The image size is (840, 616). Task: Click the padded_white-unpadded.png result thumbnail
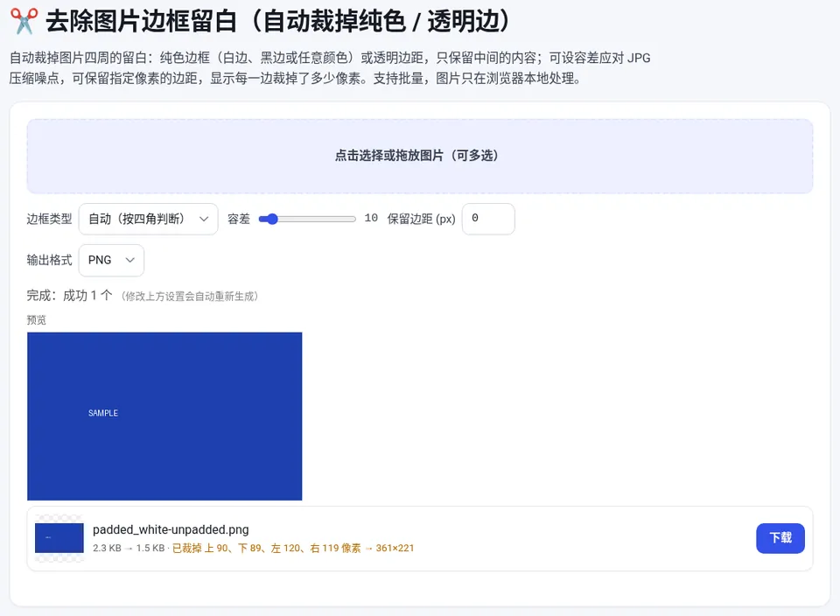[x=59, y=538]
